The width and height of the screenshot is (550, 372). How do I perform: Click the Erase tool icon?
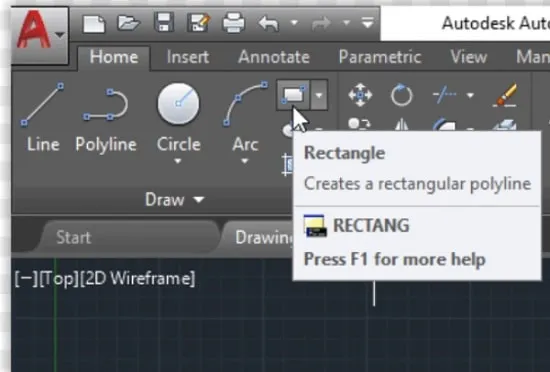coord(505,95)
